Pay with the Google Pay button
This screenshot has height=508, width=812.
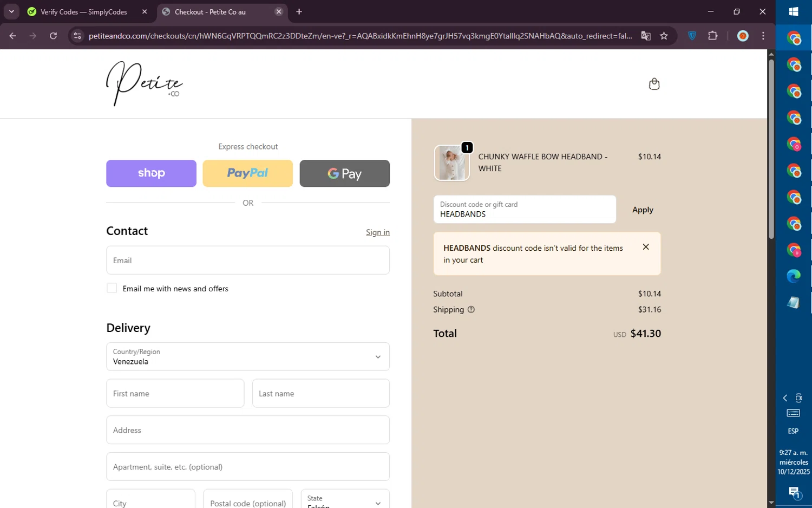344,173
